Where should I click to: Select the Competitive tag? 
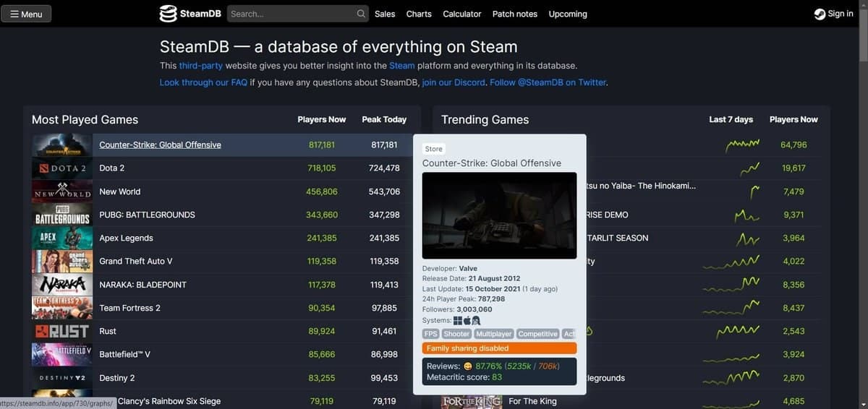[538, 334]
